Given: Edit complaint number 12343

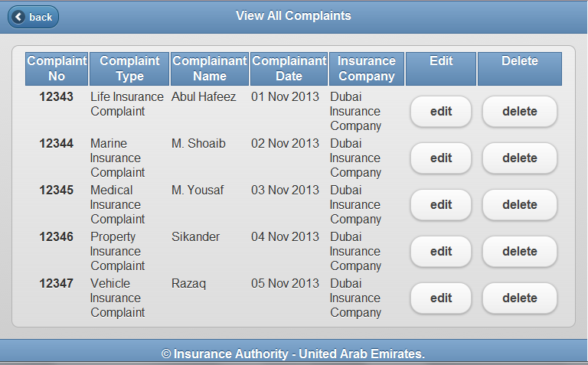Looking at the screenshot, I should pyautogui.click(x=441, y=112).
